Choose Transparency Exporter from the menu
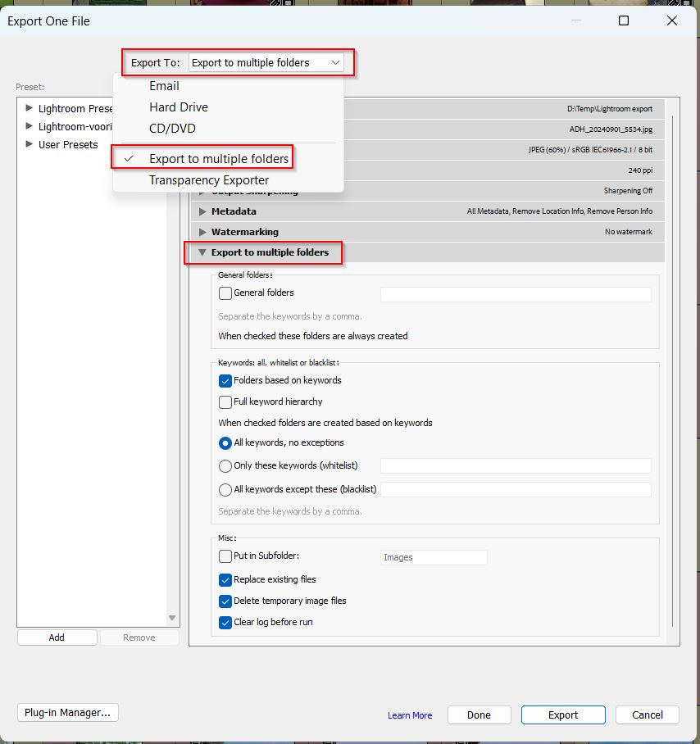The width and height of the screenshot is (700, 744). [x=208, y=180]
